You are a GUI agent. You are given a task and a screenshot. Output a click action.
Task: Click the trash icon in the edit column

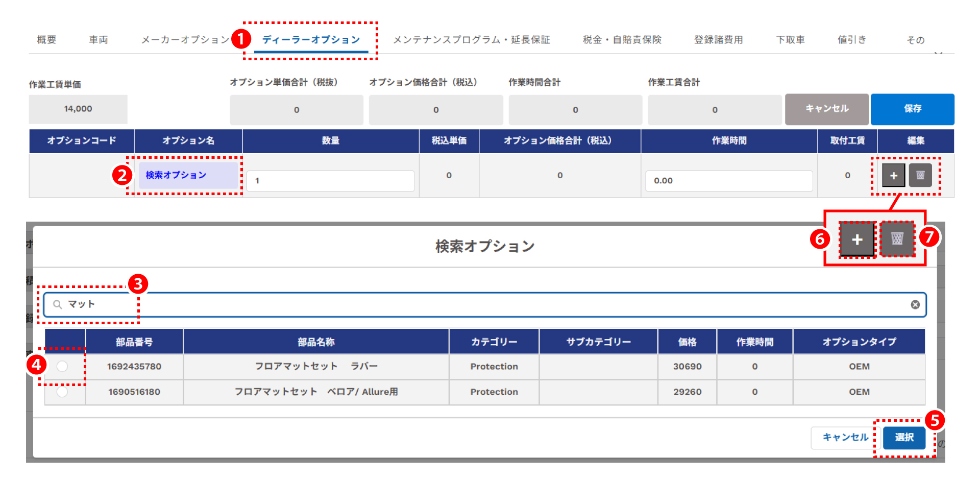click(920, 176)
